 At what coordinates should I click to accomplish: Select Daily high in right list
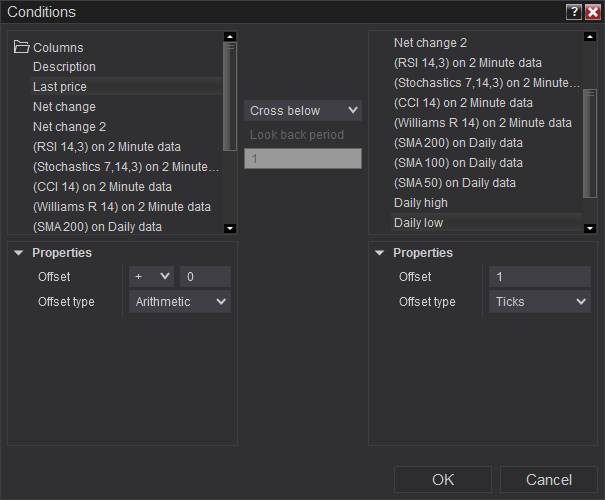click(x=420, y=203)
